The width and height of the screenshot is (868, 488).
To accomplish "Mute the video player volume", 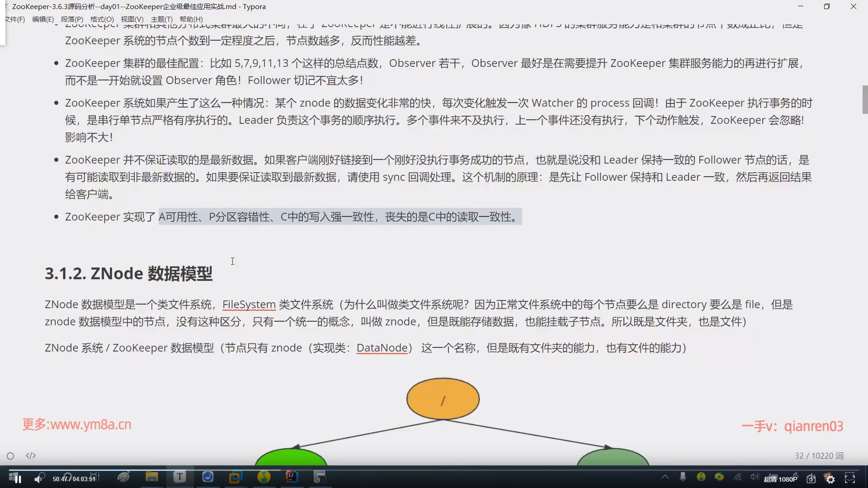I will pyautogui.click(x=38, y=479).
